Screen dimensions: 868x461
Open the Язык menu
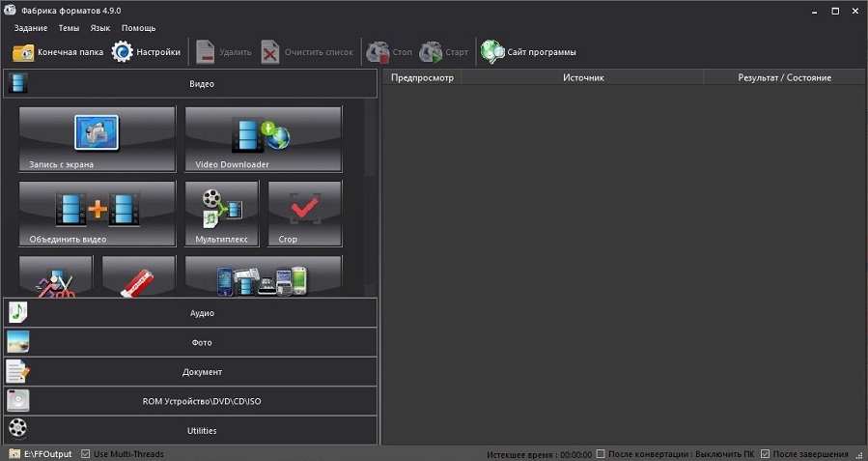[99, 28]
